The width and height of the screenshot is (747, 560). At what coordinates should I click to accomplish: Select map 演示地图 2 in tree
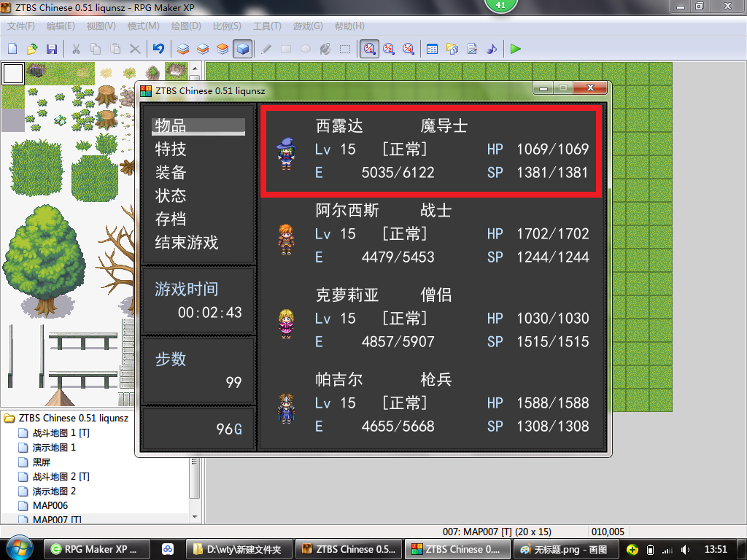click(54, 491)
